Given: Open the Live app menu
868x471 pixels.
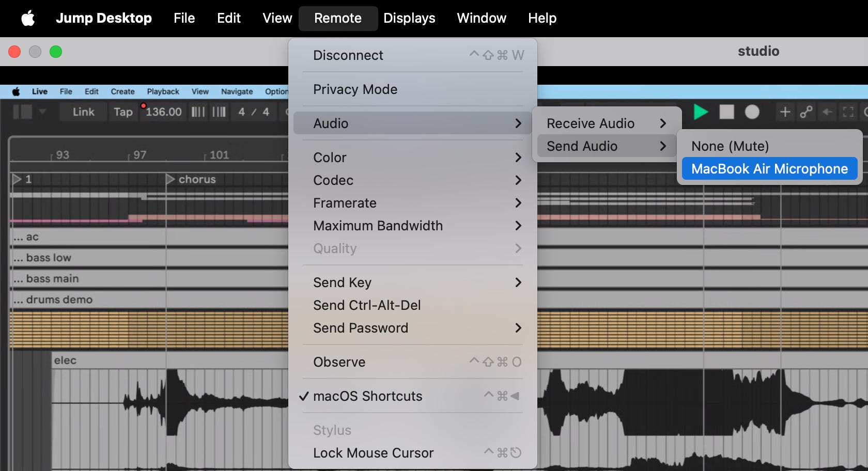Looking at the screenshot, I should [x=40, y=91].
